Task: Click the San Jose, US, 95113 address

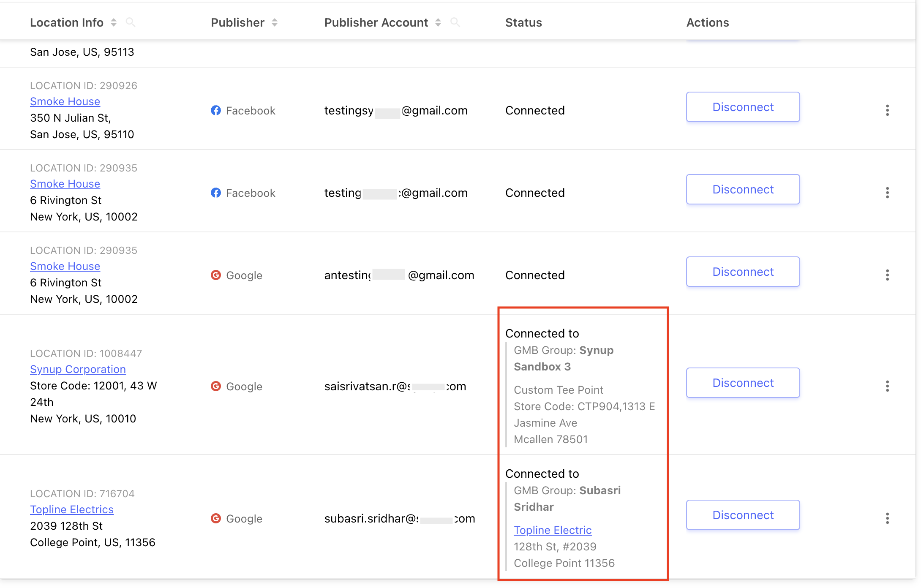Action: 82,52
